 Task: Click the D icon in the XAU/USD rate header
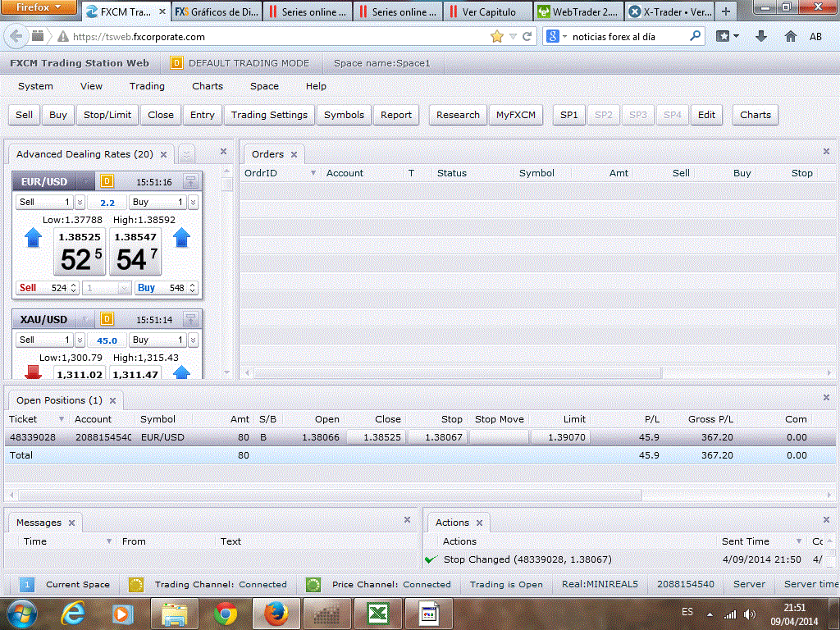pos(107,319)
